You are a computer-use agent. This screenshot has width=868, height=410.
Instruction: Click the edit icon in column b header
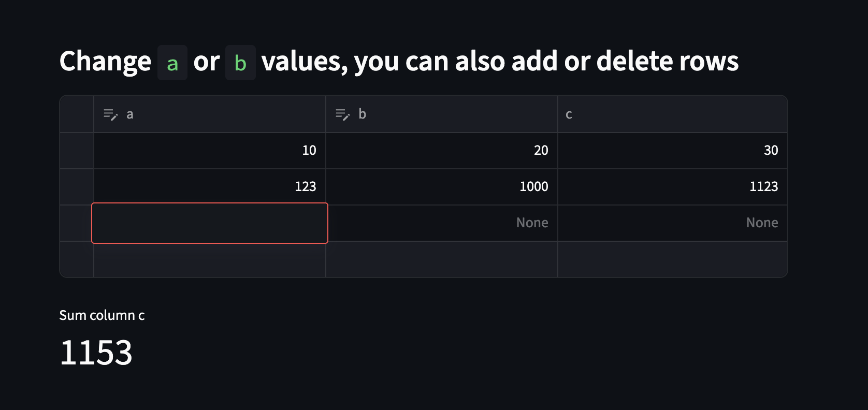coord(342,114)
